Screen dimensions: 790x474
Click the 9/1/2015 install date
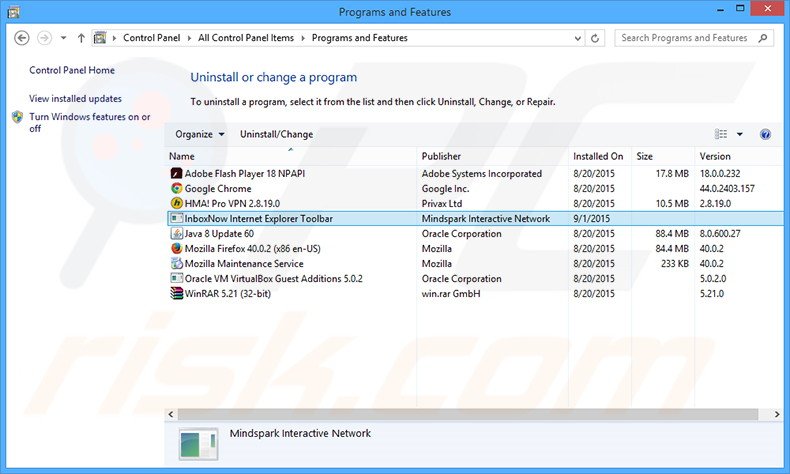[x=591, y=219]
